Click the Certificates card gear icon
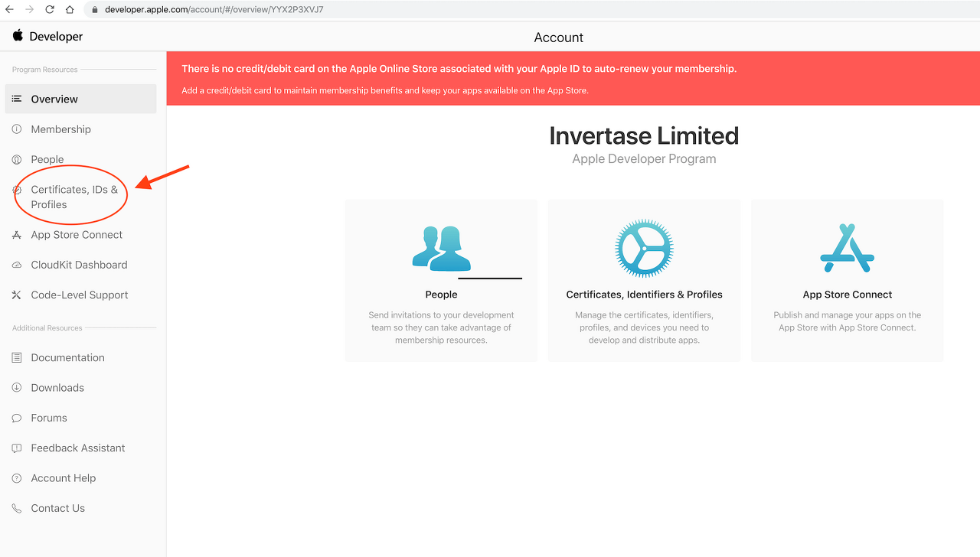980x557 pixels. [644, 248]
